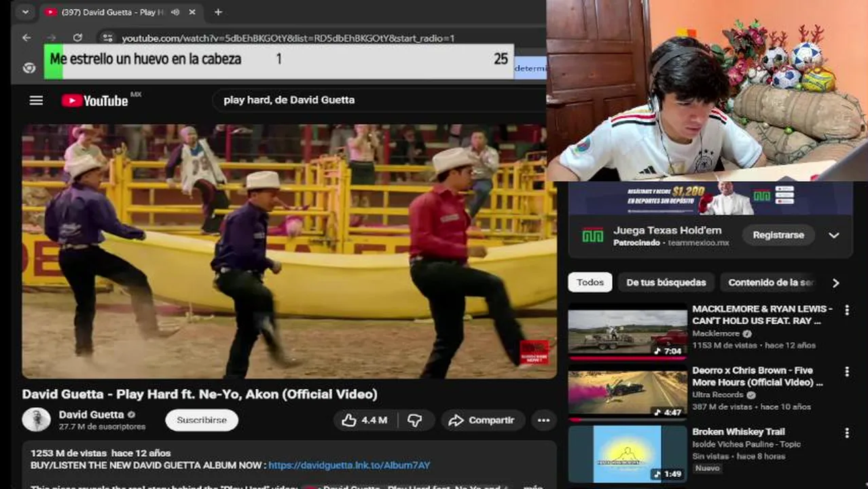868x489 pixels.
Task: Open the YouTube hamburger guide menu
Action: 36,101
